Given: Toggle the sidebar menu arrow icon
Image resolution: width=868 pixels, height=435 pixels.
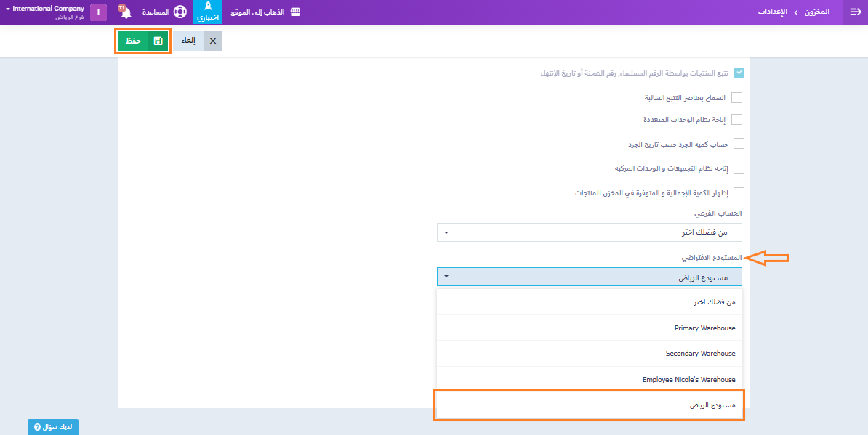Looking at the screenshot, I should [x=855, y=12].
